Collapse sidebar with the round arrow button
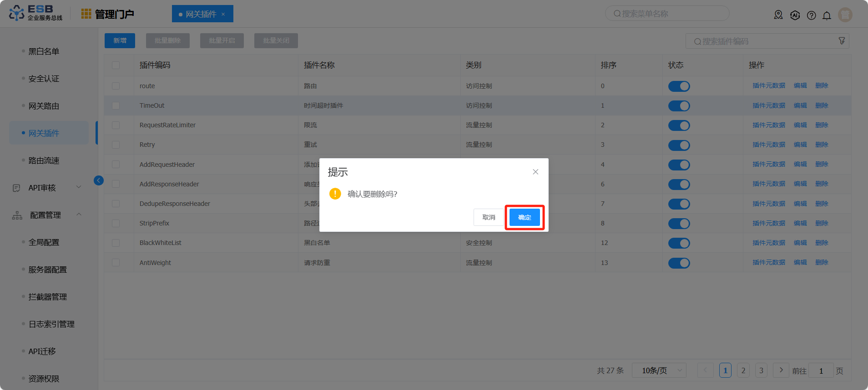The image size is (868, 390). [99, 180]
